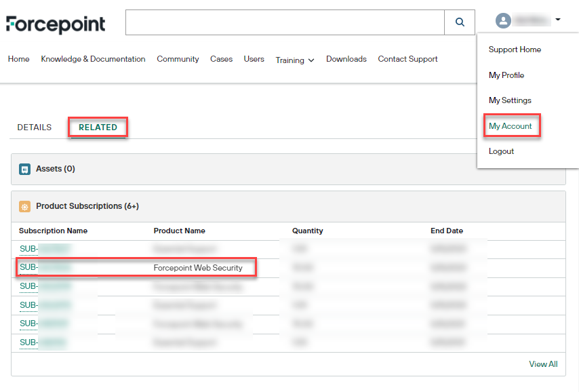Open the Knowledge & Documentation page
This screenshot has width=579, height=392.
click(93, 59)
